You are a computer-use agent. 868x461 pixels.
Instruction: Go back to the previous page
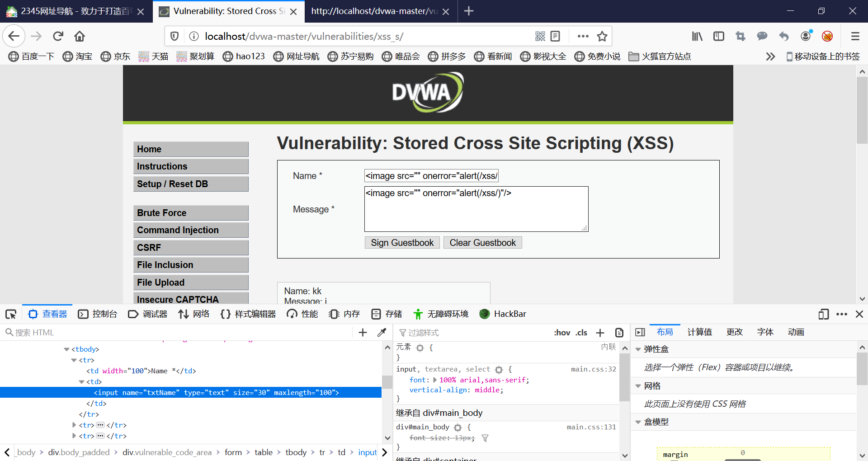click(x=14, y=36)
